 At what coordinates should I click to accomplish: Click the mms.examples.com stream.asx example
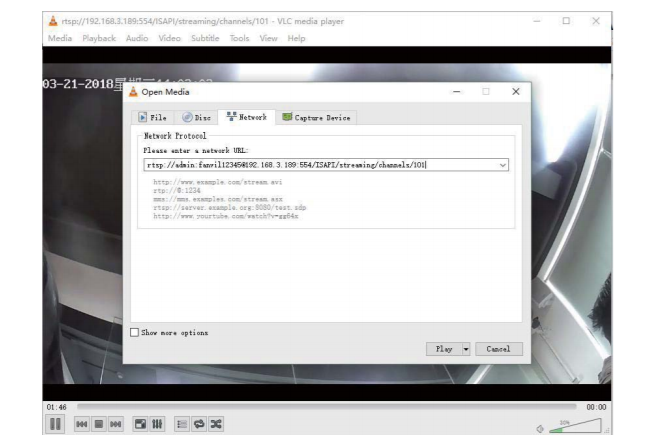pyautogui.click(x=218, y=199)
